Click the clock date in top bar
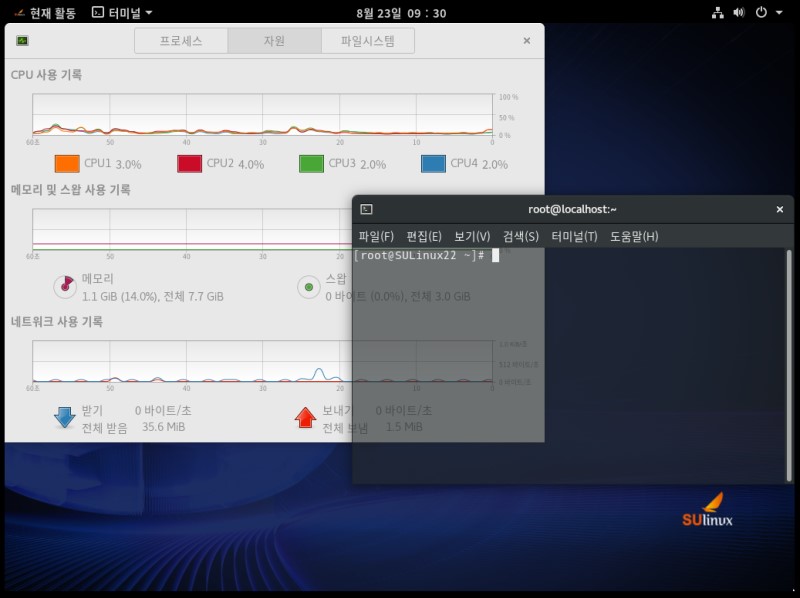800x598 pixels. point(401,13)
